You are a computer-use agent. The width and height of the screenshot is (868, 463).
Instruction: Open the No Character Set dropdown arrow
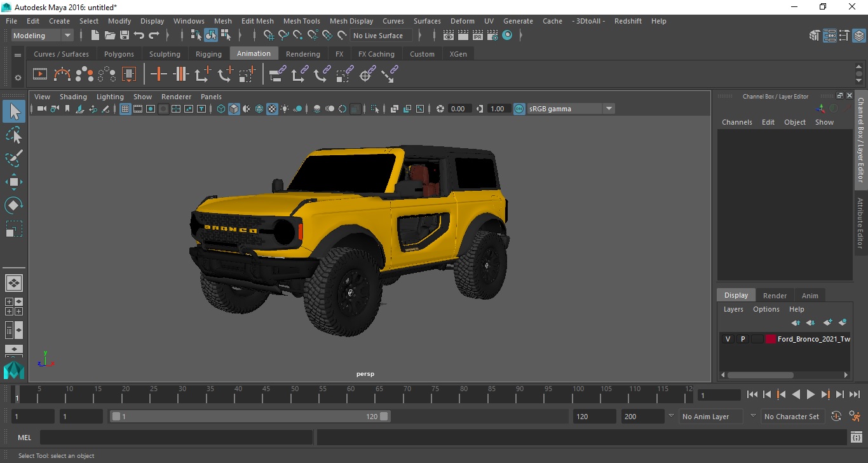(x=753, y=416)
